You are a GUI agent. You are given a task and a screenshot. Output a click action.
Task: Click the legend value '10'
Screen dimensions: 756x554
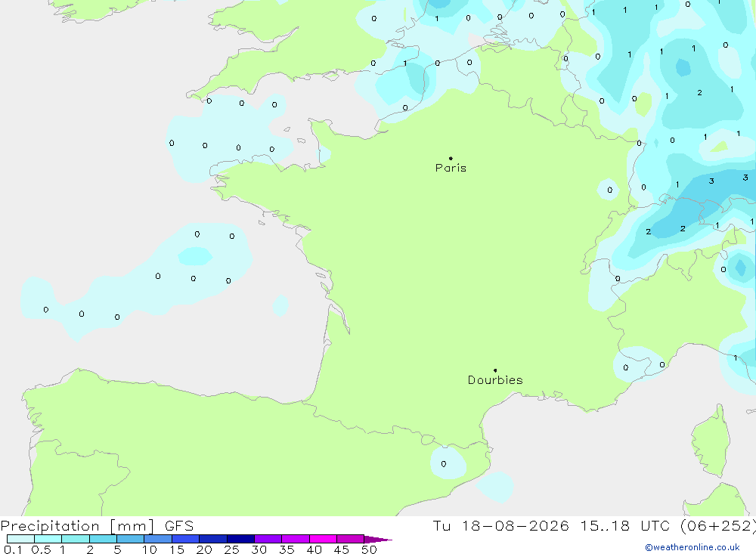150,549
